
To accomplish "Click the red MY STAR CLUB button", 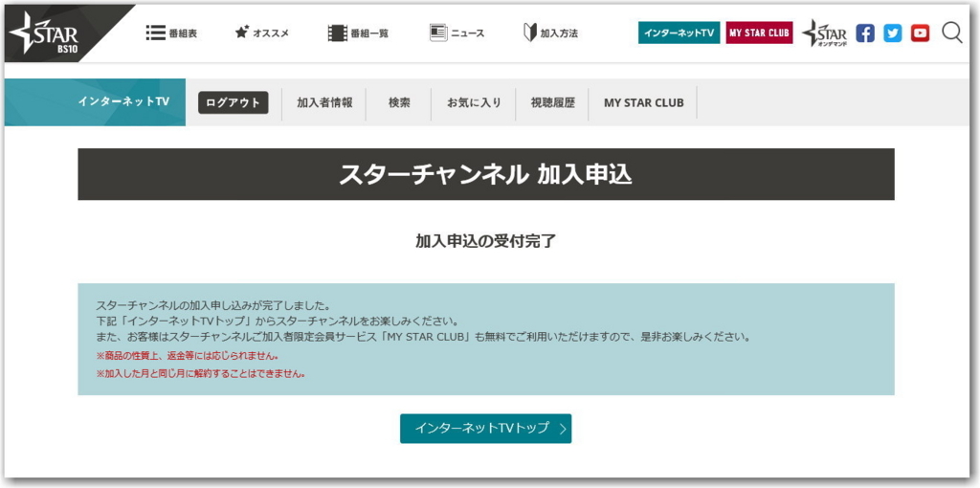I will [759, 33].
